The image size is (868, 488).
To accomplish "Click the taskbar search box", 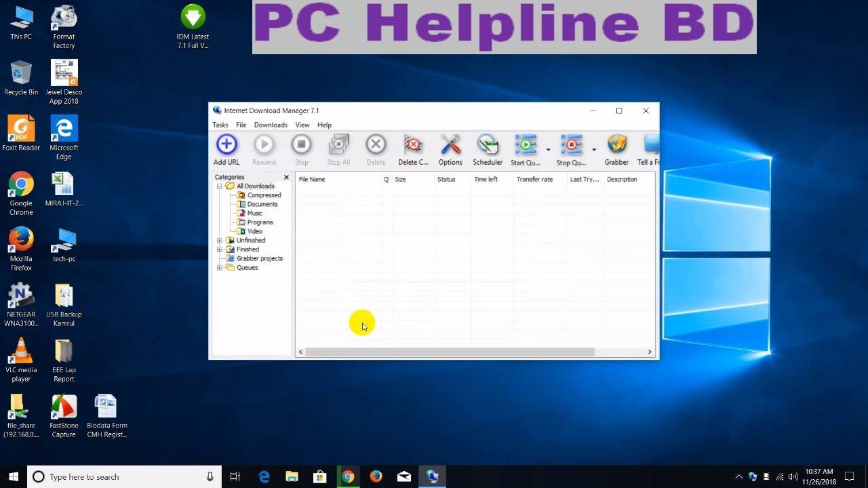I will (x=124, y=476).
